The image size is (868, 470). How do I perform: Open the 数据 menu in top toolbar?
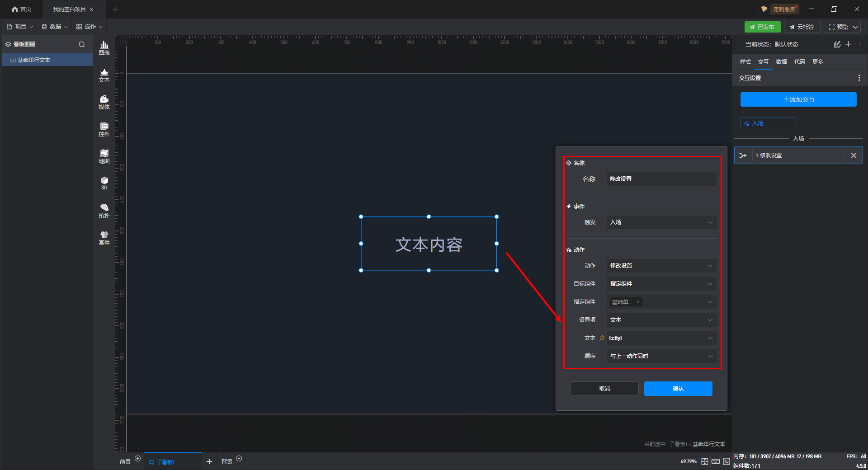(x=55, y=27)
